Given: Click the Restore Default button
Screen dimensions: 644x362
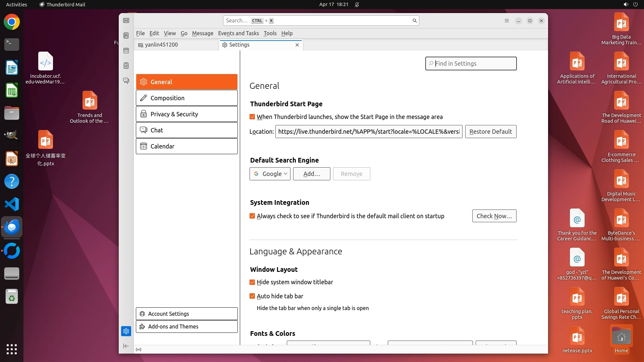Looking at the screenshot, I should (x=490, y=131).
